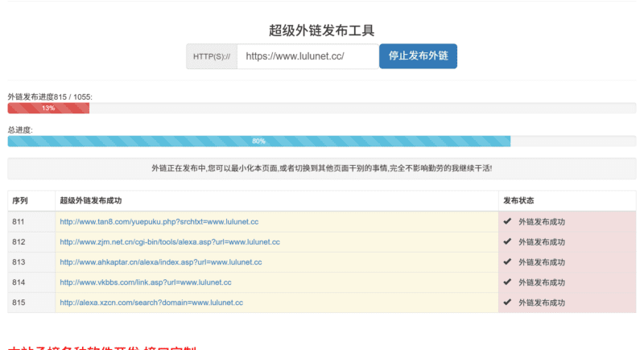The image size is (644, 350).
Task: Click the HTTP(S):// prefix label
Action: [212, 56]
